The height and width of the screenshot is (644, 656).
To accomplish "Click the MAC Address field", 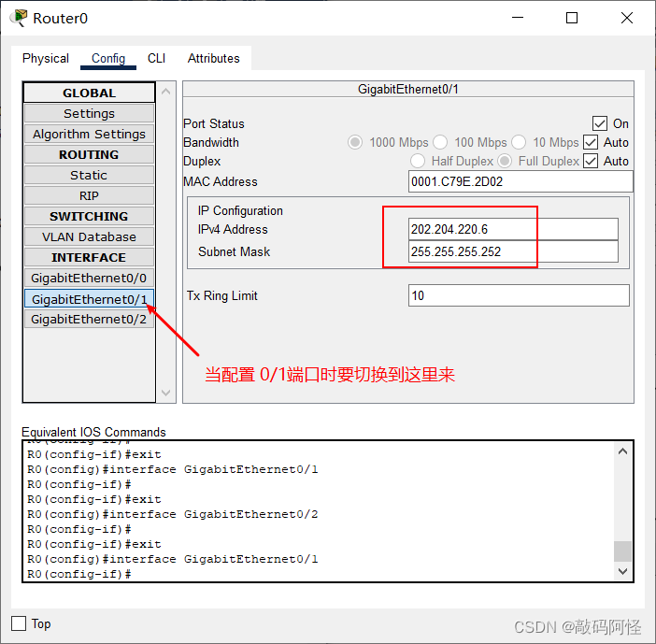I will pos(521,181).
